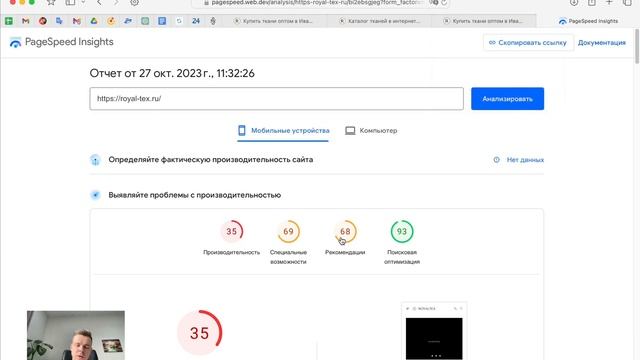Click the Производительность score gauge 35
Image resolution: width=640 pixels, height=360 pixels.
coord(231,231)
